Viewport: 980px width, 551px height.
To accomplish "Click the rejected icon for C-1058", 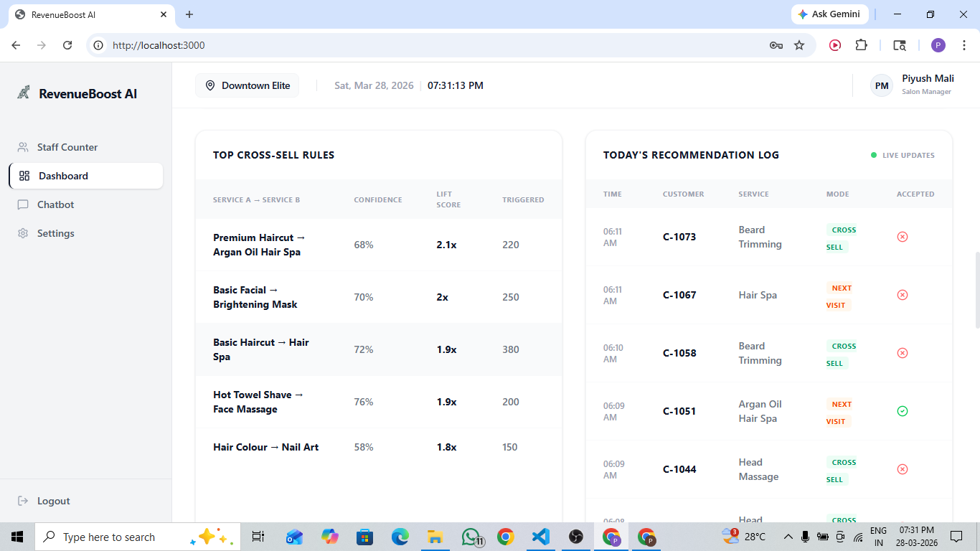I will pyautogui.click(x=903, y=353).
